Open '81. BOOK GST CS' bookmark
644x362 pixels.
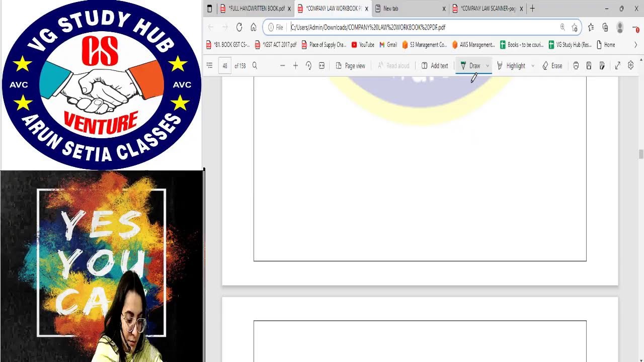(228, 45)
